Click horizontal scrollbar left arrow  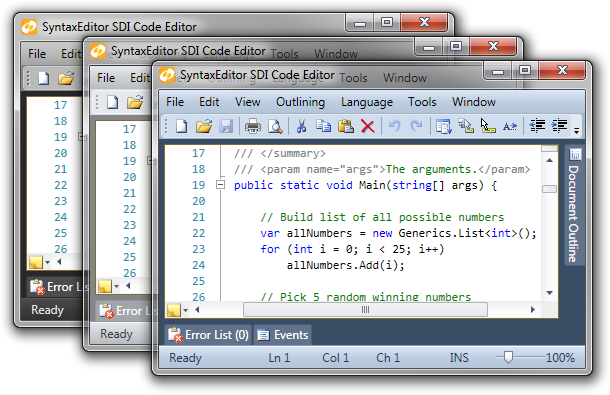(197, 310)
